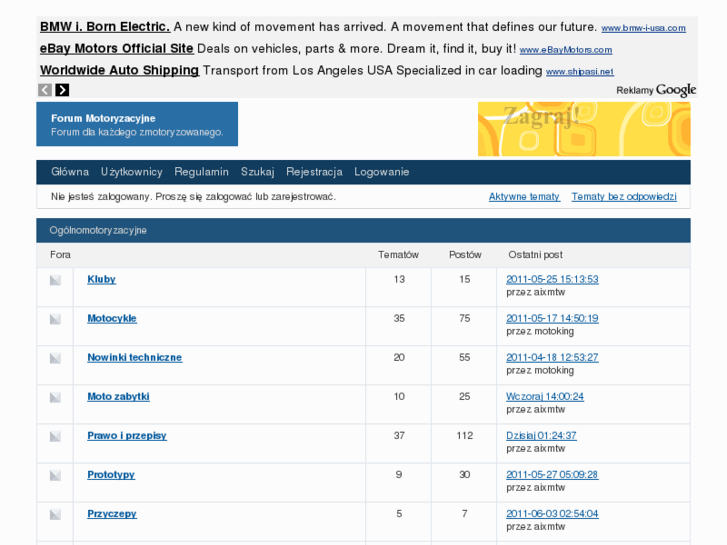This screenshot has width=727, height=545.
Task: Open the Prototypy forum
Action: point(111,474)
